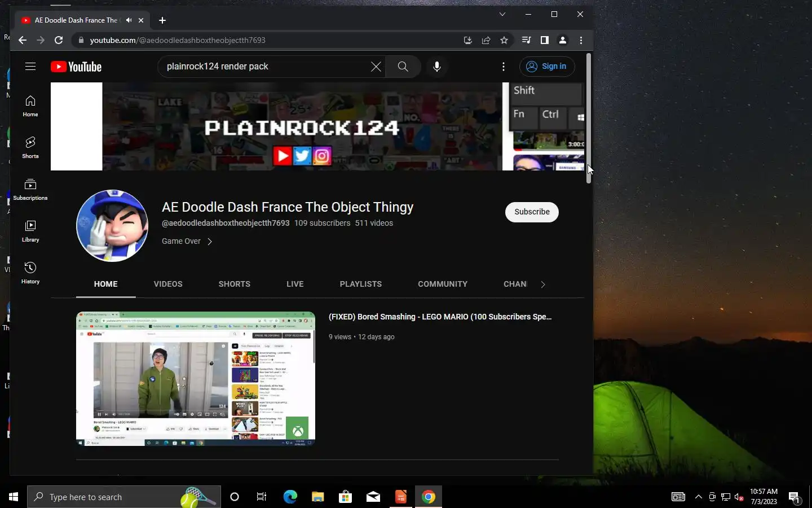The image size is (812, 508).
Task: Install or download page icon in address bar
Action: (x=467, y=40)
